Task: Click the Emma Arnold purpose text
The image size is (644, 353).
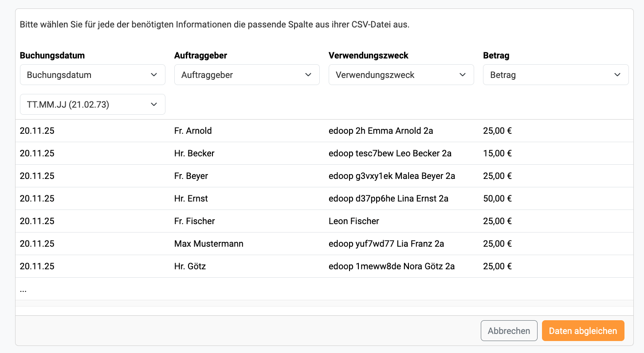Action: (381, 131)
